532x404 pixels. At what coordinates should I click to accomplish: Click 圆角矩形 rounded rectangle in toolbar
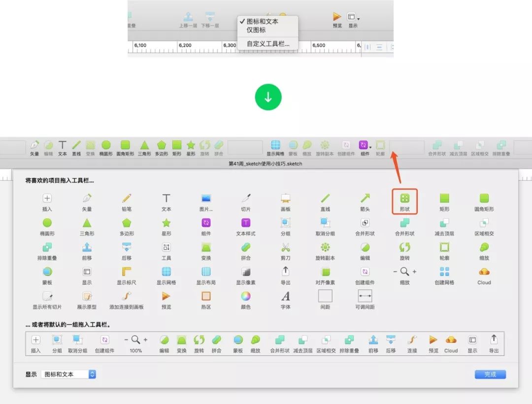coord(125,148)
